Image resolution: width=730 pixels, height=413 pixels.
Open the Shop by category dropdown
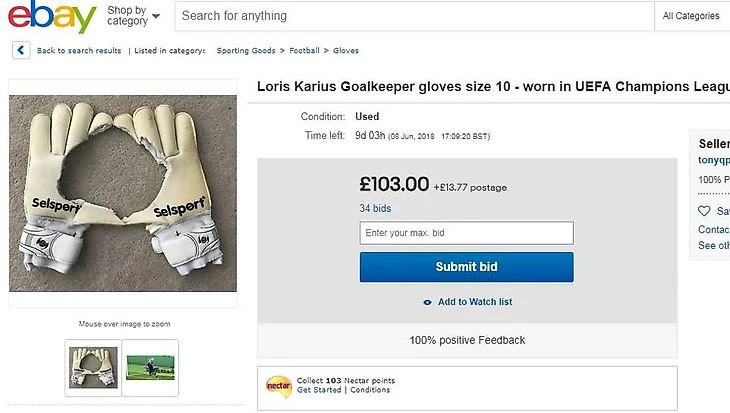(133, 16)
